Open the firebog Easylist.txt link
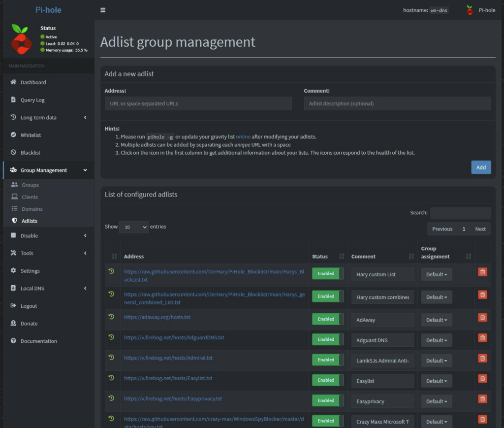This screenshot has width=504, height=428. [x=168, y=378]
